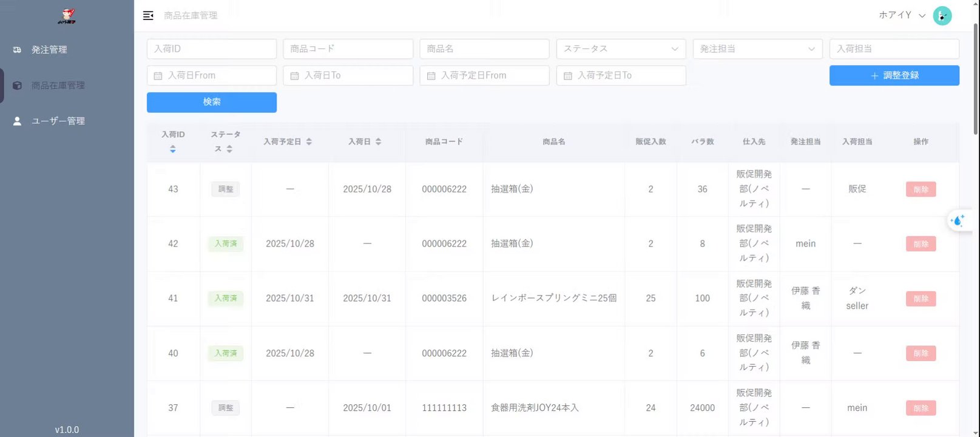Click the calendar icon in 入荷予定日To field
This screenshot has height=437, width=980.
568,76
